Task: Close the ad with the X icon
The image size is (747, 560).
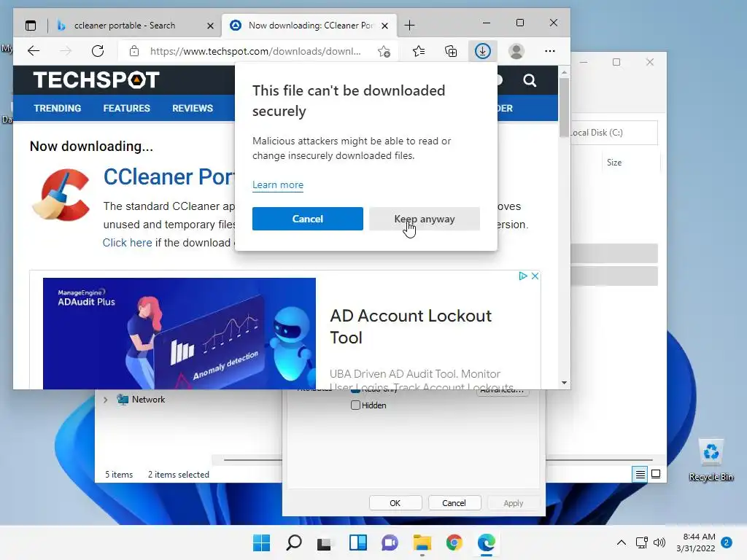Action: tap(535, 276)
